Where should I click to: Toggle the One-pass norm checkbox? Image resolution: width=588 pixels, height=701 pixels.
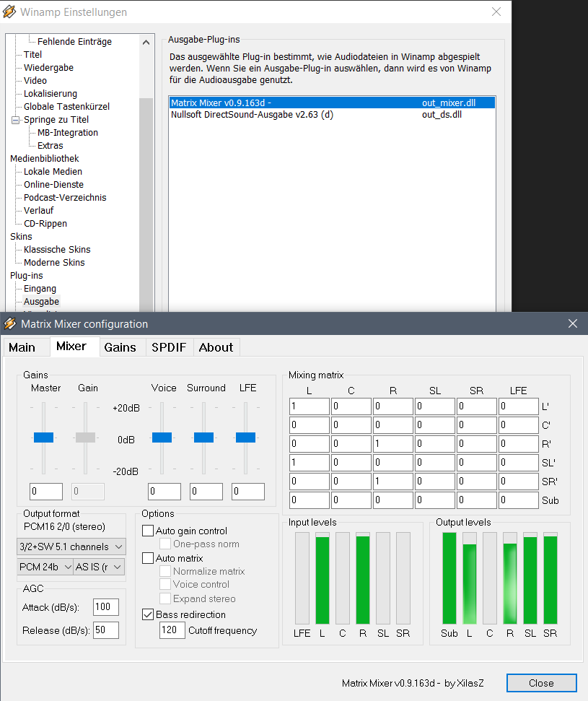[165, 544]
